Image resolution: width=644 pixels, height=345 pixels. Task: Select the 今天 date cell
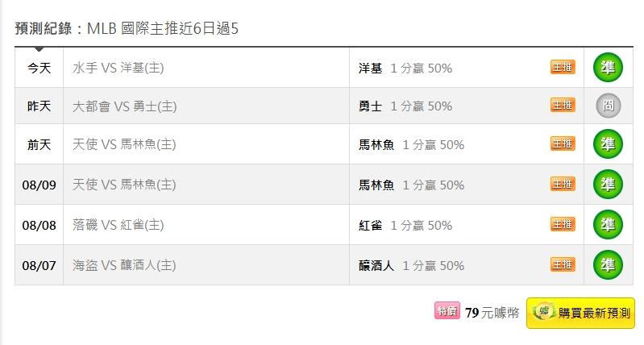39,68
